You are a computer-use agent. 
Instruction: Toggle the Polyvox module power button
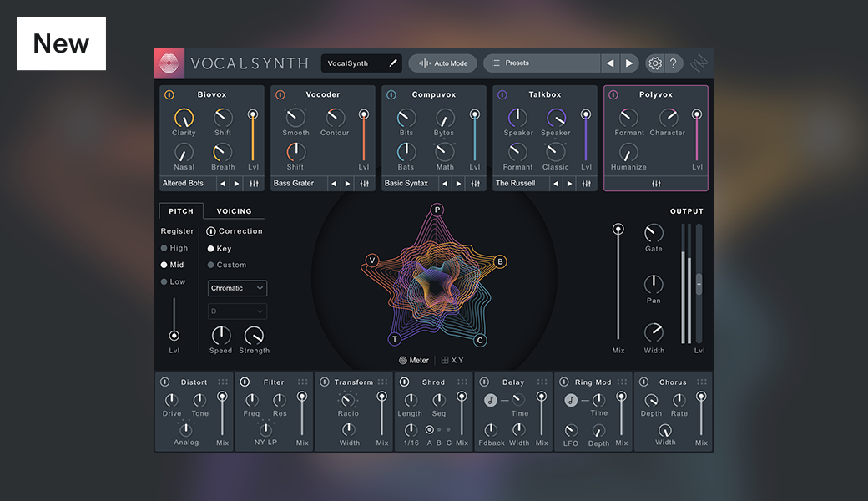click(x=613, y=94)
